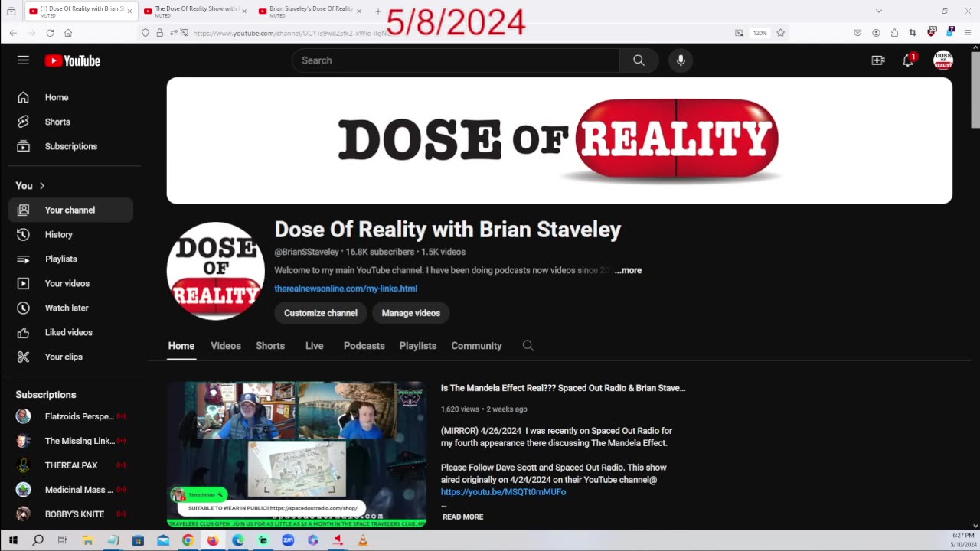Open THEREALPAX subscription

70,465
